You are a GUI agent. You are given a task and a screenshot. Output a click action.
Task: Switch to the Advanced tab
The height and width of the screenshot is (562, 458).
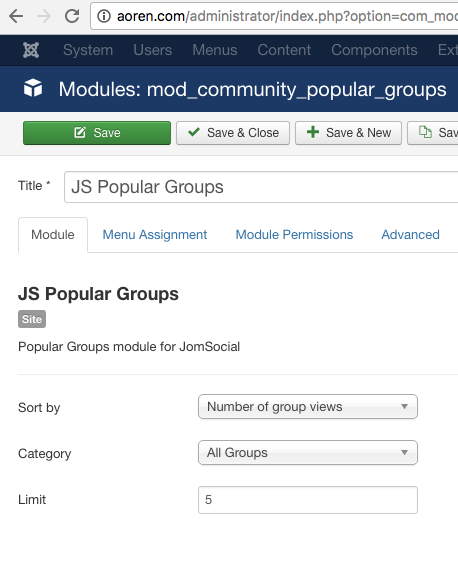pos(410,235)
